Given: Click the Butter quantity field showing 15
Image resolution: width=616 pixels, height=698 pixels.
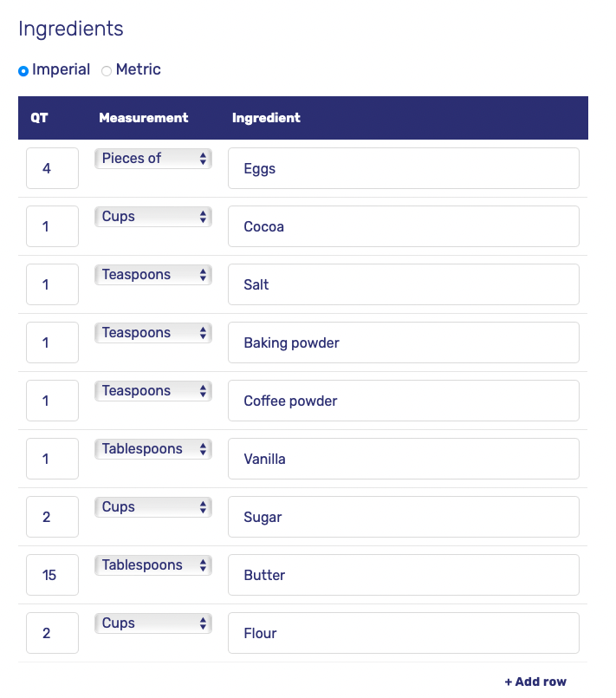Looking at the screenshot, I should tap(52, 575).
